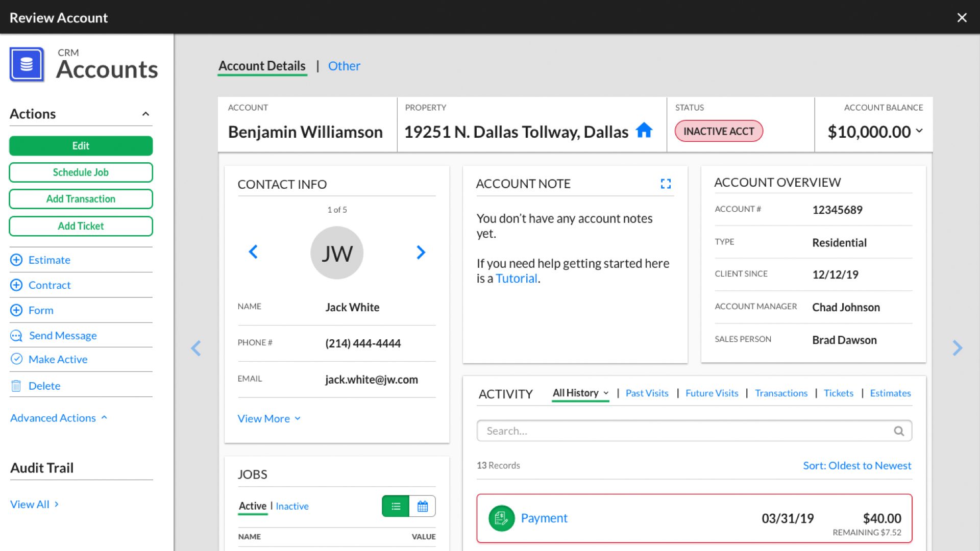
Task: Click the Send Message chat icon
Action: tap(16, 336)
